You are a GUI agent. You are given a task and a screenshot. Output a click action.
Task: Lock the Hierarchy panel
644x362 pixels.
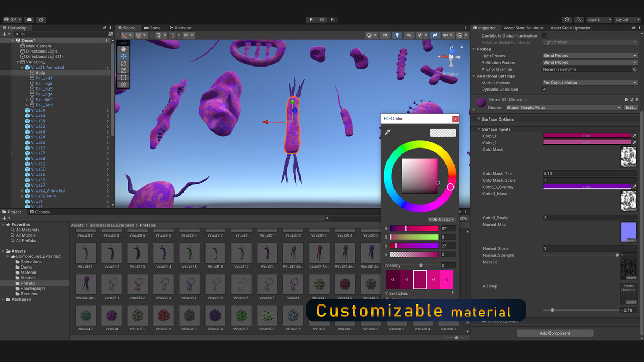(105, 28)
